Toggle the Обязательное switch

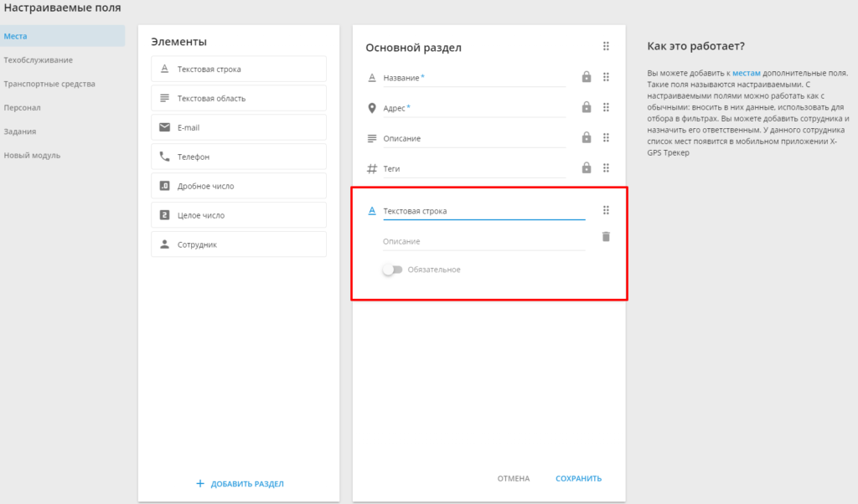click(x=392, y=270)
